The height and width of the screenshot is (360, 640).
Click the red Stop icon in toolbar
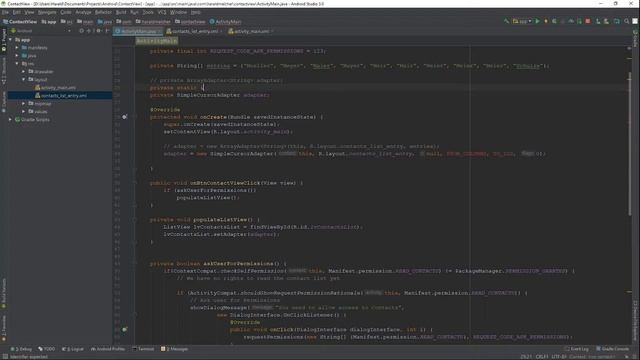click(x=588, y=21)
